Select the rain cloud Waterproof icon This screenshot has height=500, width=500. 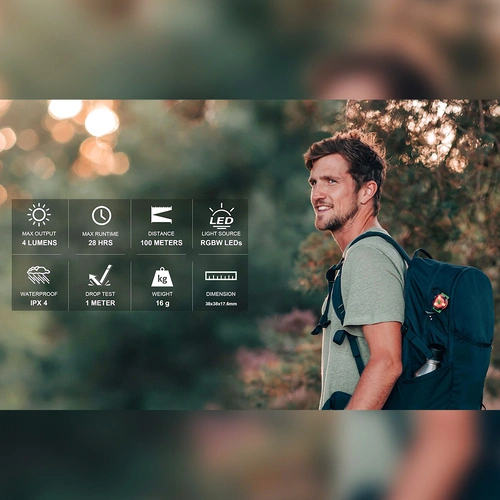pos(39,275)
